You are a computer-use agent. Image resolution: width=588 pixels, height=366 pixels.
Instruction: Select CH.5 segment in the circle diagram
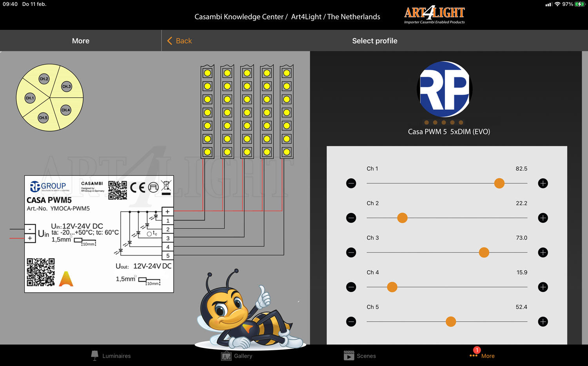coord(43,118)
